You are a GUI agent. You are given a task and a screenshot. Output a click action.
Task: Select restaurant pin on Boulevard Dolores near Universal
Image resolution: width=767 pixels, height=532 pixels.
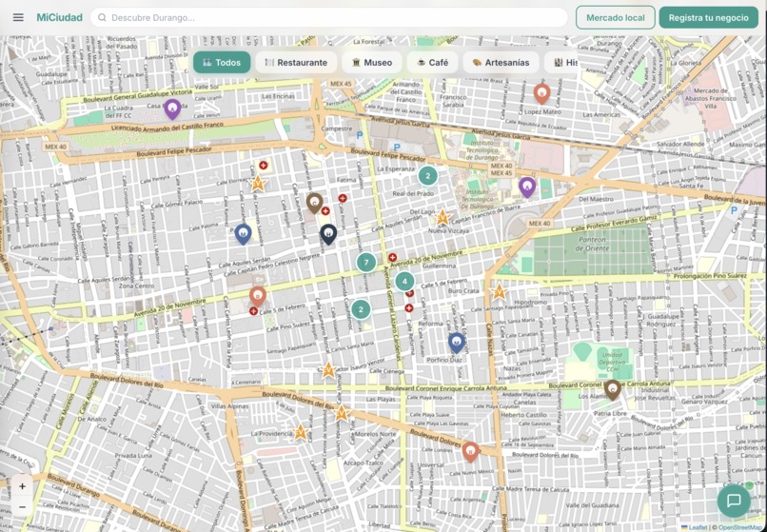[470, 452]
